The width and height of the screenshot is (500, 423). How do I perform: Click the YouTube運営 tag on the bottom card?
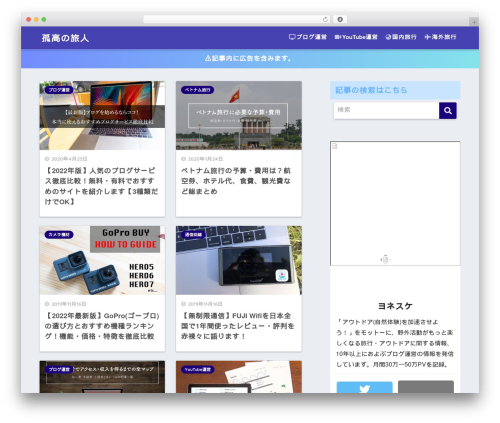[198, 369]
